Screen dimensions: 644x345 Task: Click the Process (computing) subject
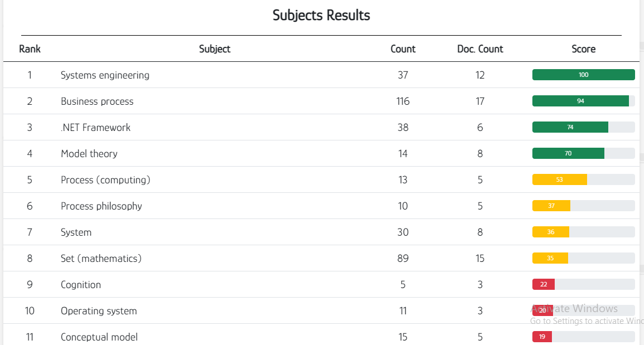click(x=105, y=180)
